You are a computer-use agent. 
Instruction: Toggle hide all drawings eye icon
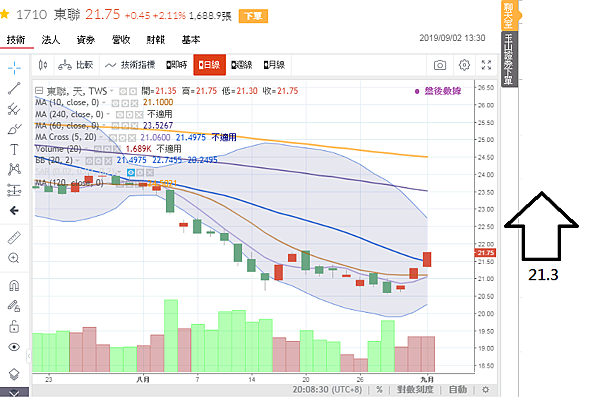pos(14,347)
